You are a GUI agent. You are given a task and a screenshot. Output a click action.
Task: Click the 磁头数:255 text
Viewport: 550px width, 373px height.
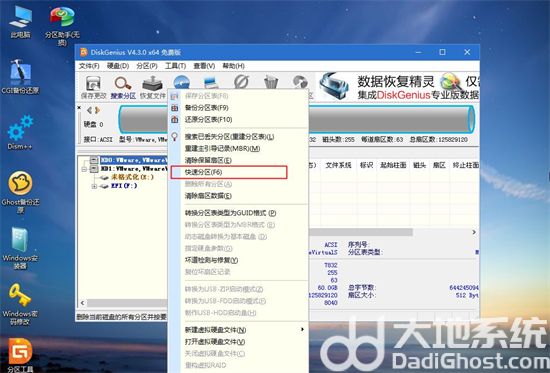click(x=338, y=139)
